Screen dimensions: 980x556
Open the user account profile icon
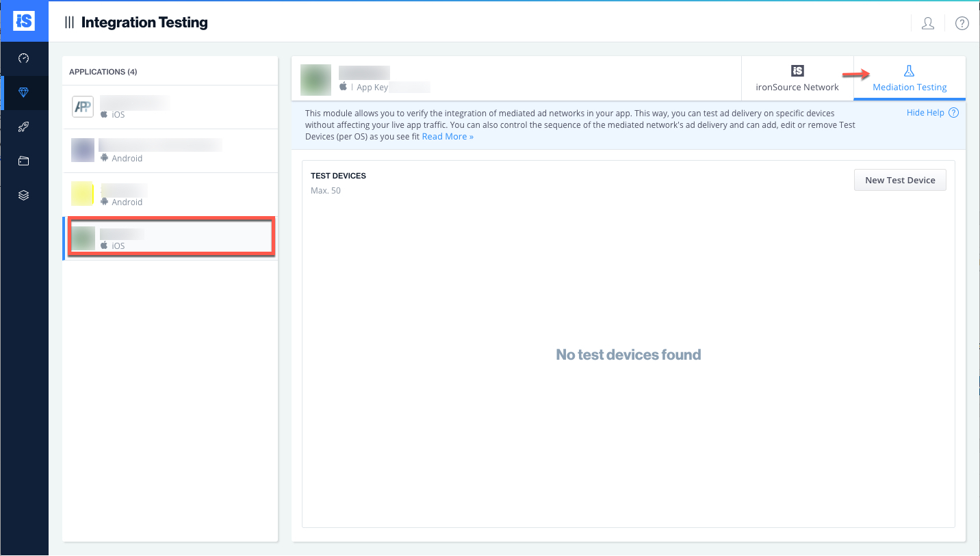928,23
